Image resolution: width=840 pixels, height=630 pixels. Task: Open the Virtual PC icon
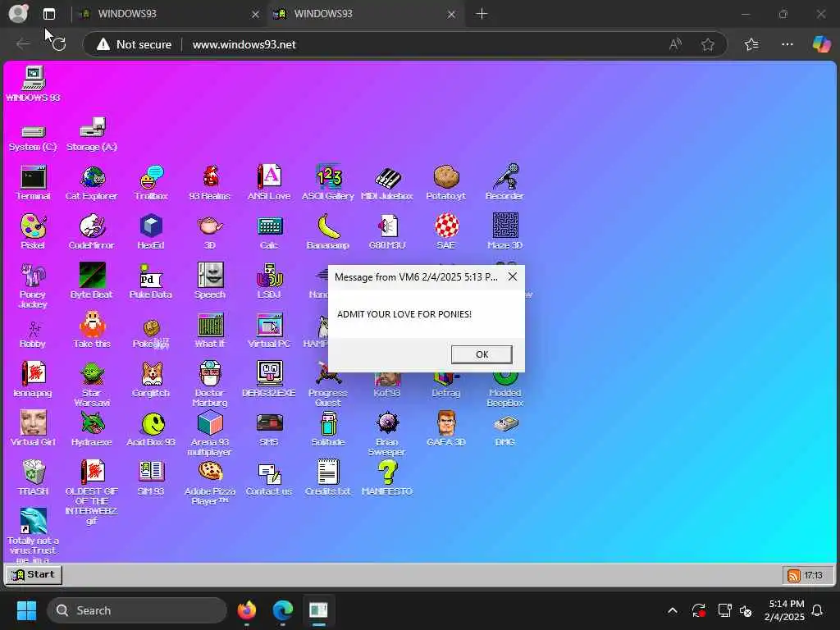pos(269,331)
